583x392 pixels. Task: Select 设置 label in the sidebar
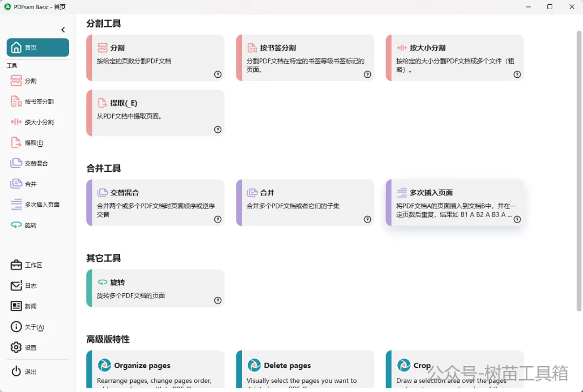coord(30,347)
